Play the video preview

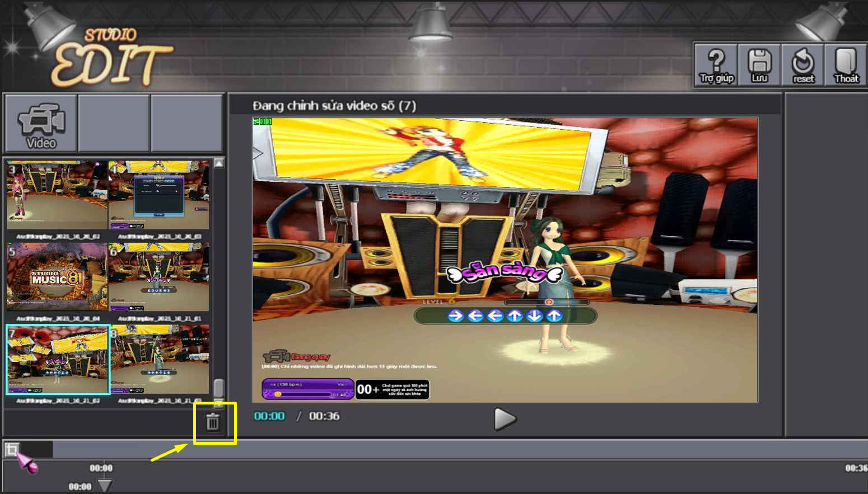pos(505,418)
